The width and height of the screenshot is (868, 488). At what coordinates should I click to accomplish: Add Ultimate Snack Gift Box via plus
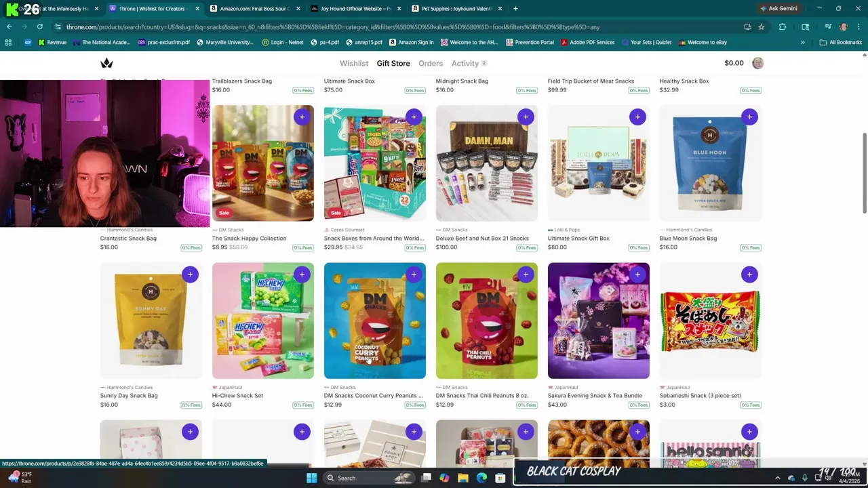pyautogui.click(x=637, y=117)
